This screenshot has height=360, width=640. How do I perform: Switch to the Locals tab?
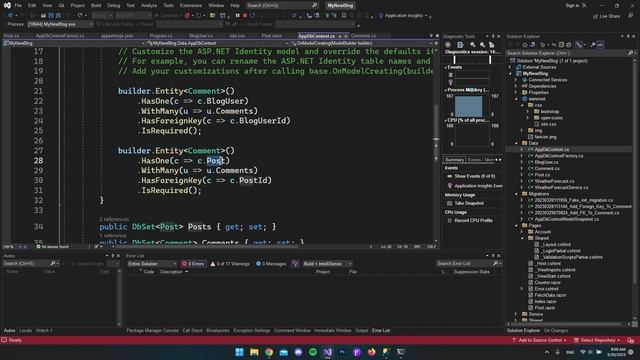(x=25, y=331)
